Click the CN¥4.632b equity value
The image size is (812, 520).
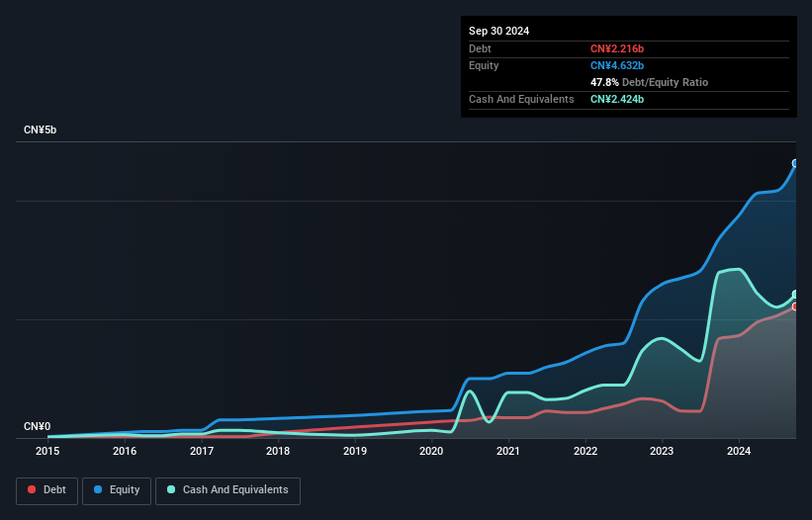[617, 65]
